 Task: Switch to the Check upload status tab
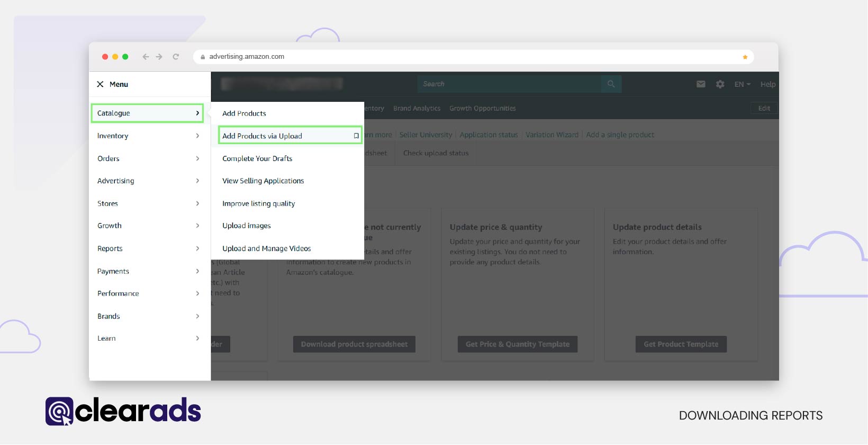tap(436, 153)
